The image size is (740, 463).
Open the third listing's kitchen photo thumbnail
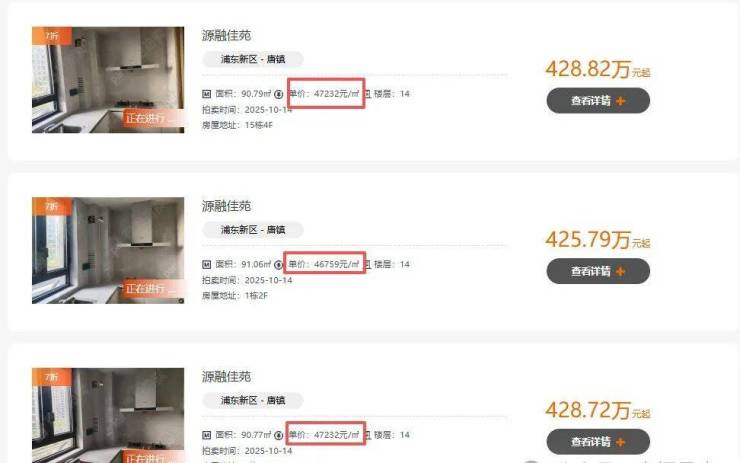[x=108, y=415]
